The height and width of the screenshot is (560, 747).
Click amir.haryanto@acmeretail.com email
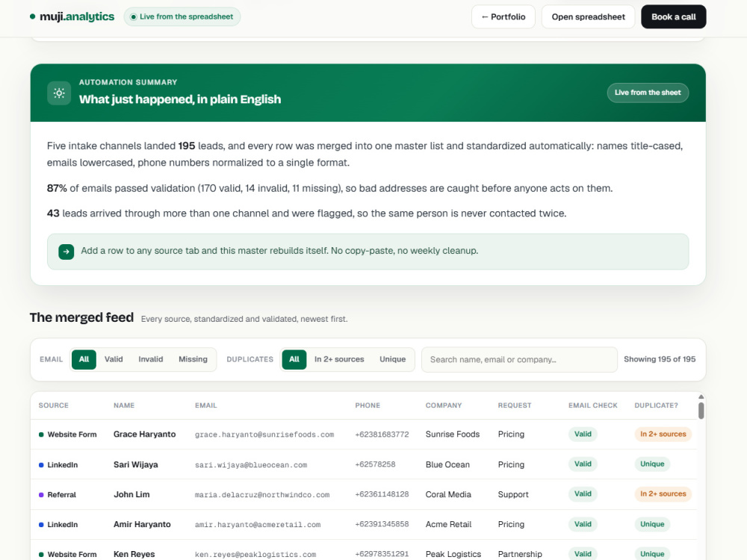click(x=258, y=525)
